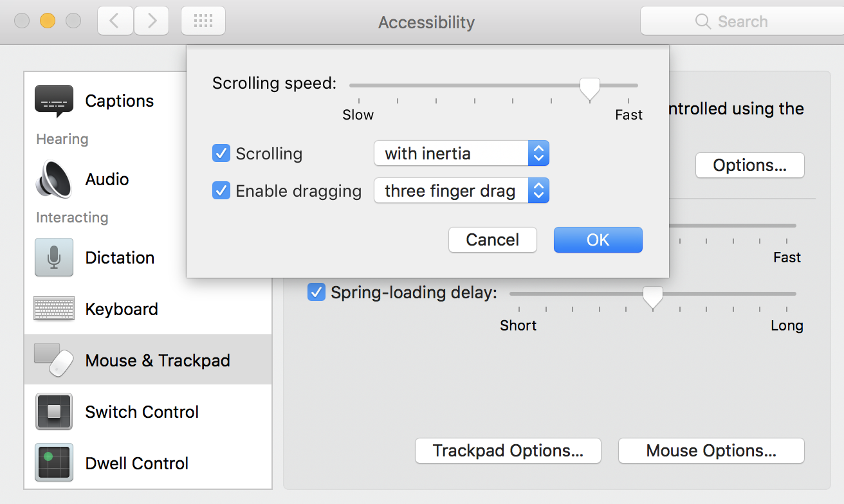Go forward with the right arrow button
The height and width of the screenshot is (504, 844).
pyautogui.click(x=152, y=21)
